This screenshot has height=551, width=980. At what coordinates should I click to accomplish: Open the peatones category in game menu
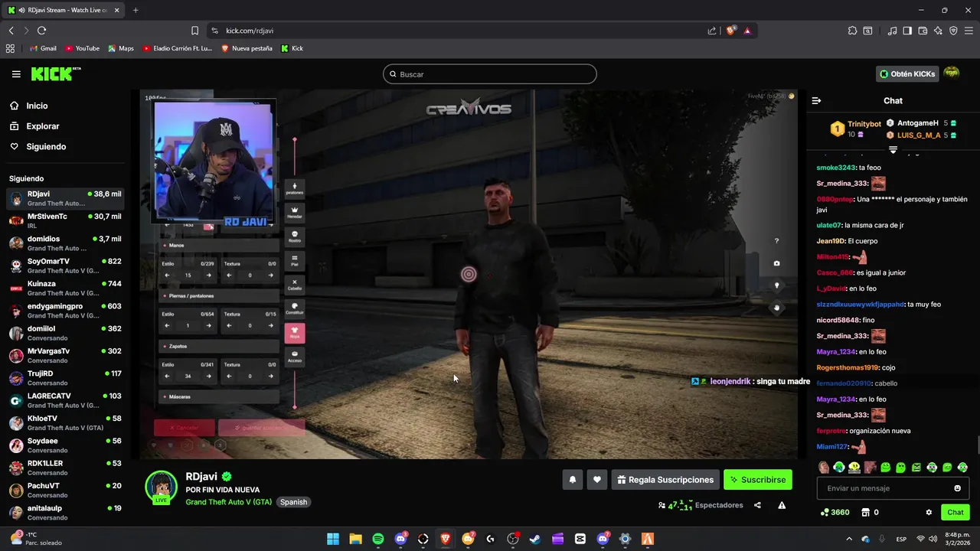click(295, 189)
